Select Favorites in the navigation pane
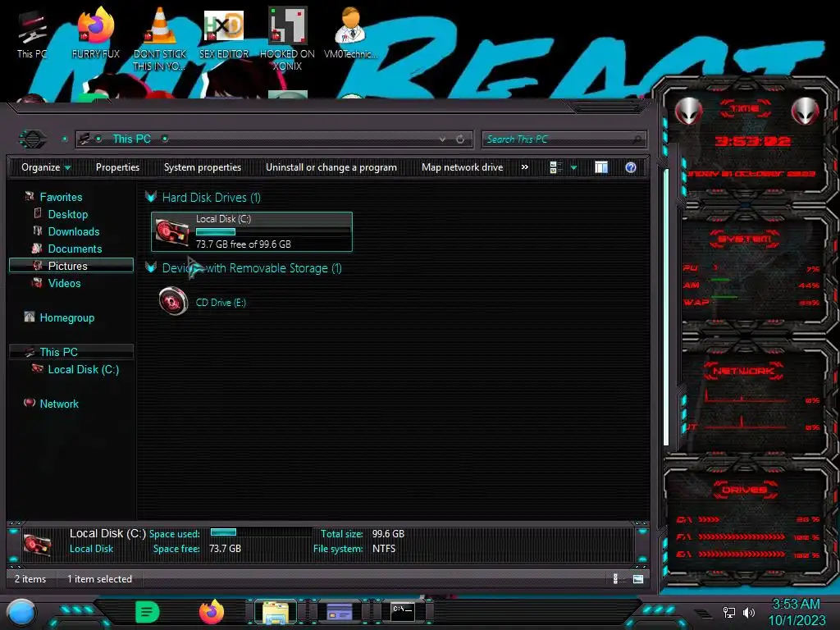Viewport: 840px width, 630px height. pos(61,197)
